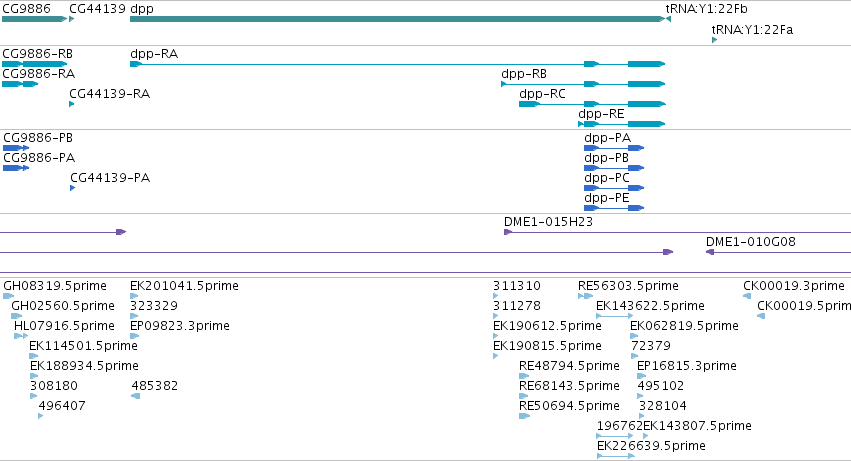Viewport: 851px width, 461px height.
Task: Select the GH08319.5prime EST feature
Action: point(8,296)
